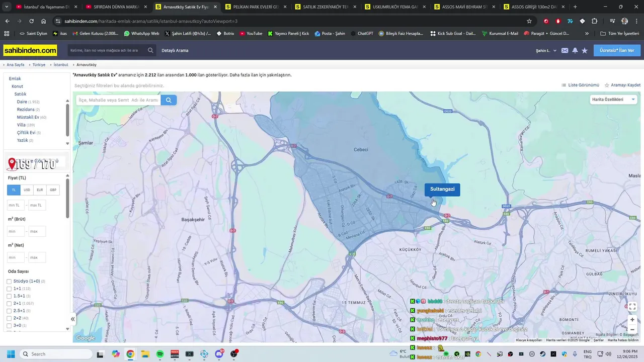Click the İlçe, Mahalle map search field
The width and height of the screenshot is (644, 362).
click(118, 100)
